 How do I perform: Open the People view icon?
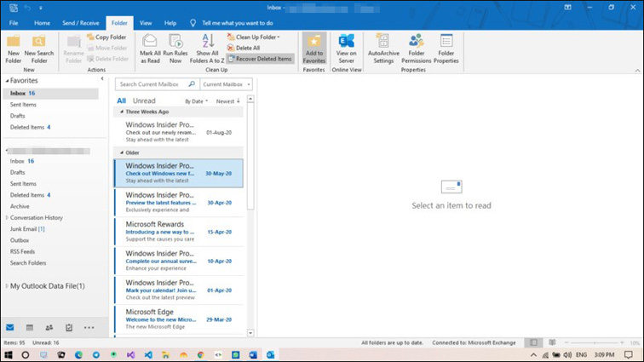pos(49,327)
